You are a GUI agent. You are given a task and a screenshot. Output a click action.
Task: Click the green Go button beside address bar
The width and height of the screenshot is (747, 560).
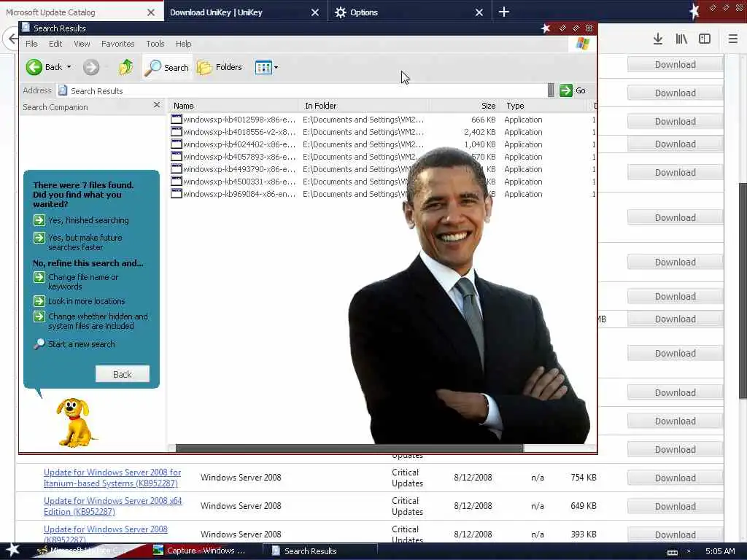coord(573,90)
